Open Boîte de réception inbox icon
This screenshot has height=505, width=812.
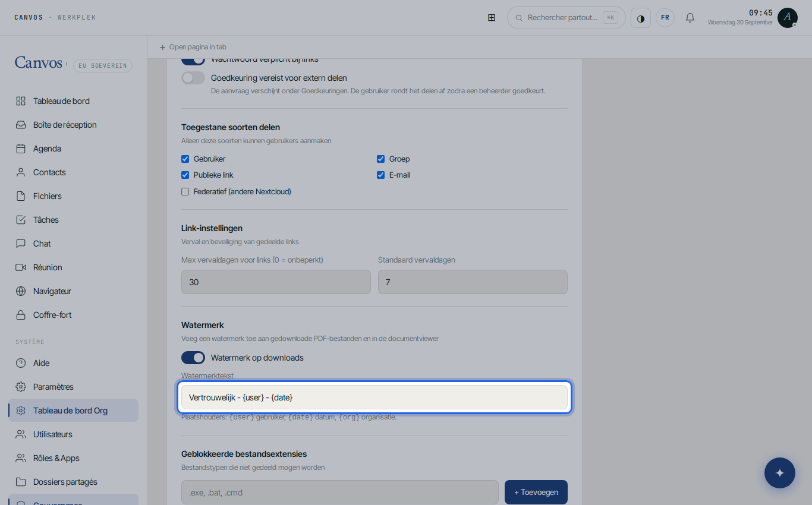tap(21, 125)
